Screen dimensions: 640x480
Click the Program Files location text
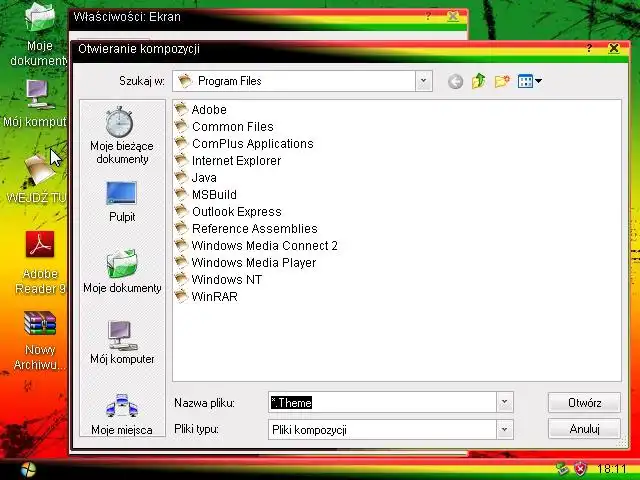pyautogui.click(x=229, y=81)
